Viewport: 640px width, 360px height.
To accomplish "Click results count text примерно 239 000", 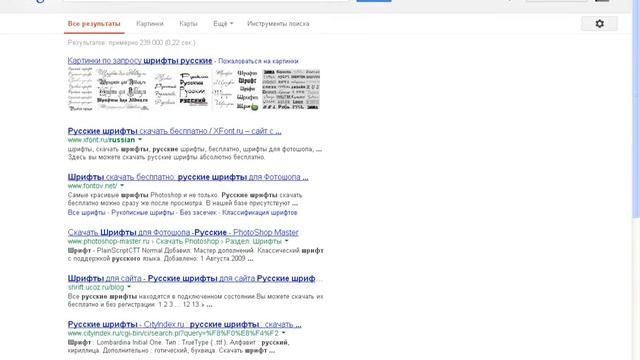I will point(131,42).
